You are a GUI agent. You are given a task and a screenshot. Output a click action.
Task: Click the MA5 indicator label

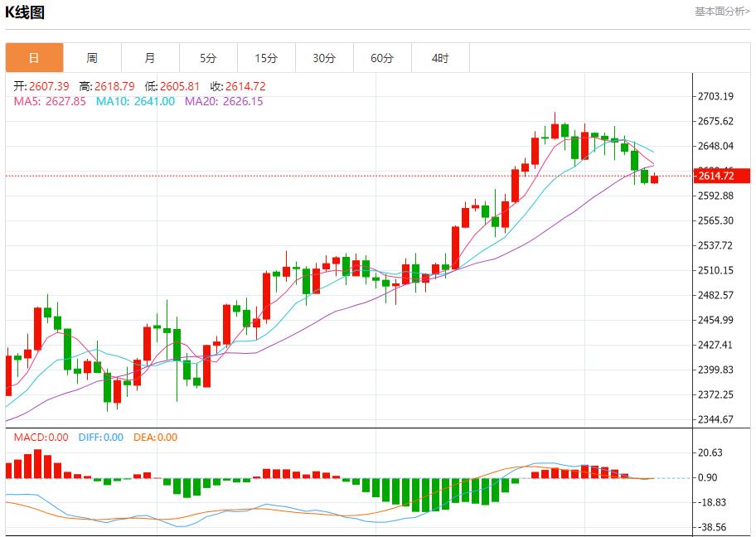(50, 101)
